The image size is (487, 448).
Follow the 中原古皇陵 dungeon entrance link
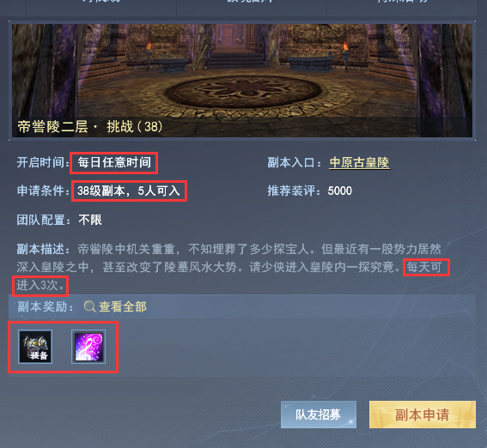point(359,162)
